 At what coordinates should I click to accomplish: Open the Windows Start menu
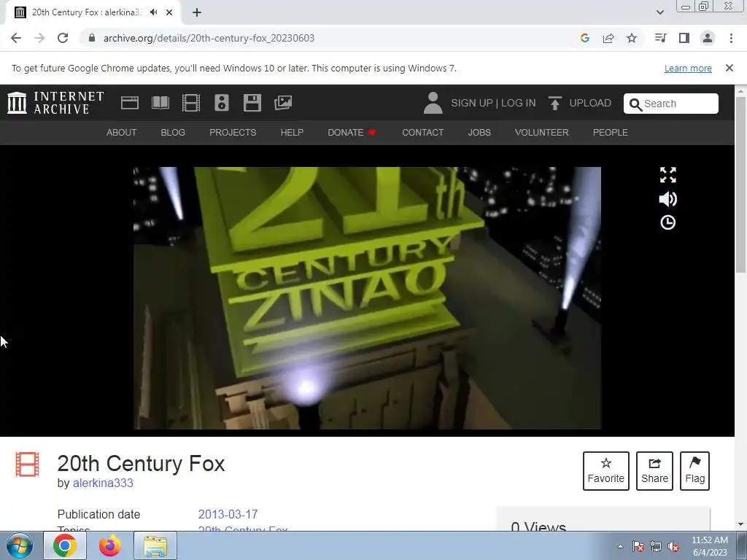click(19, 545)
